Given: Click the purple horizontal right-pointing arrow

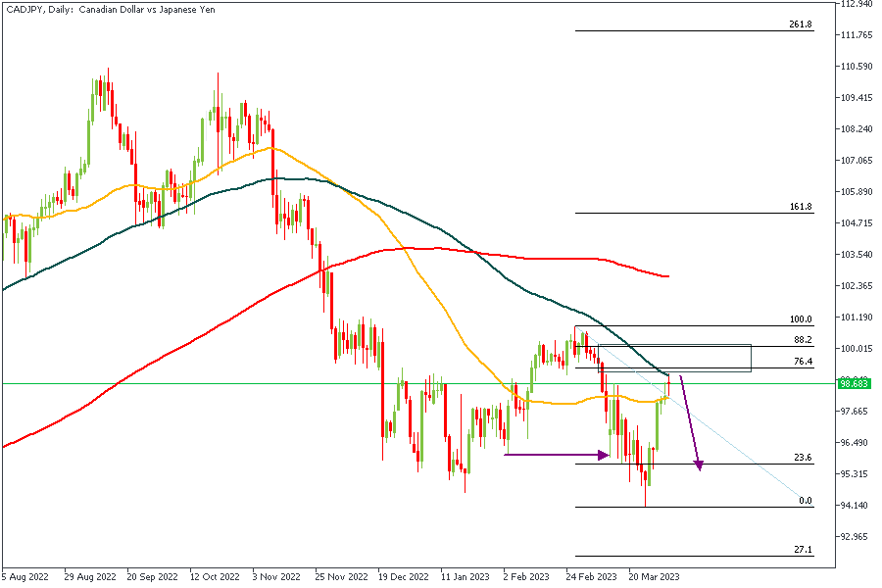Looking at the screenshot, I should (x=557, y=454).
